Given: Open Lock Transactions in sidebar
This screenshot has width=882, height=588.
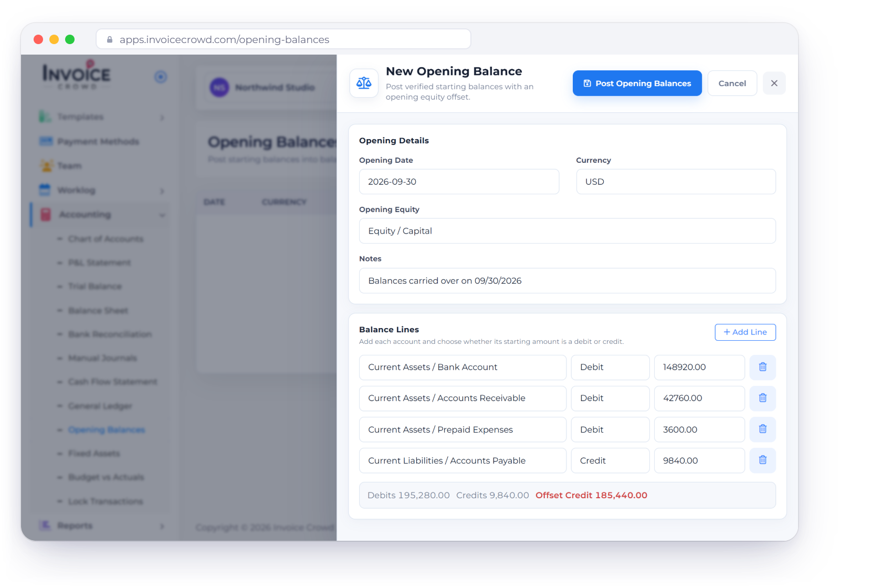Looking at the screenshot, I should click(x=106, y=501).
